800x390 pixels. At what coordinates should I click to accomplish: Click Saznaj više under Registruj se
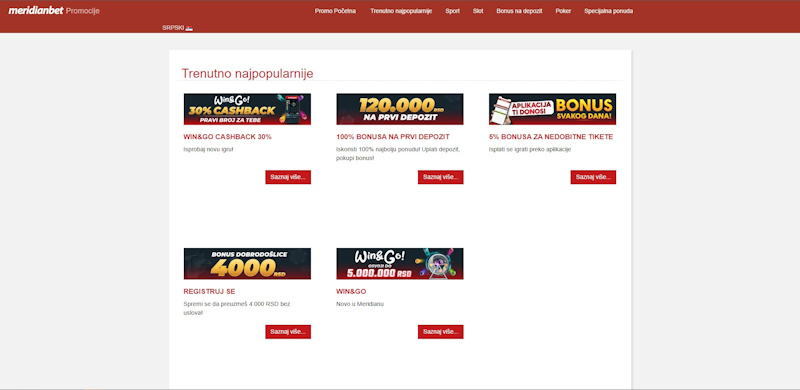coord(288,332)
